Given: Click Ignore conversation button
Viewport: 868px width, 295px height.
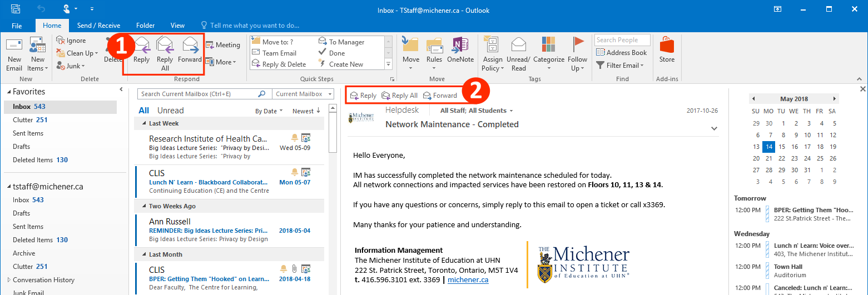Looking at the screenshot, I should [x=71, y=41].
